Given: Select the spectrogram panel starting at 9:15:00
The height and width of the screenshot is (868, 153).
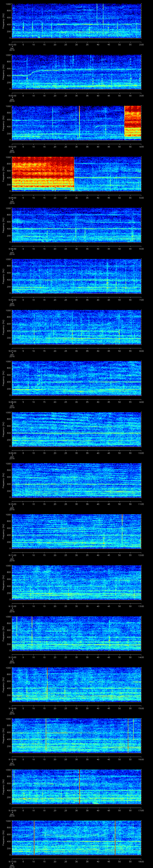Looking at the screenshot, I should click(76, 735).
